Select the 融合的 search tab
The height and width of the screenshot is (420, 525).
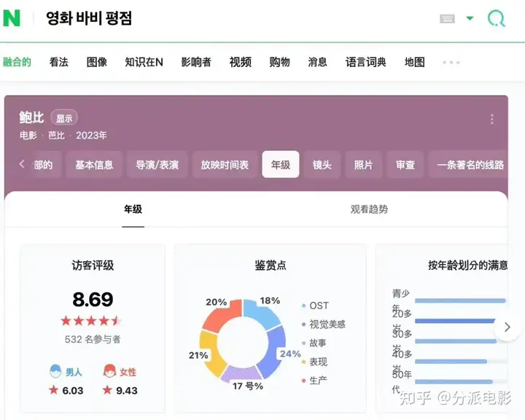click(17, 62)
